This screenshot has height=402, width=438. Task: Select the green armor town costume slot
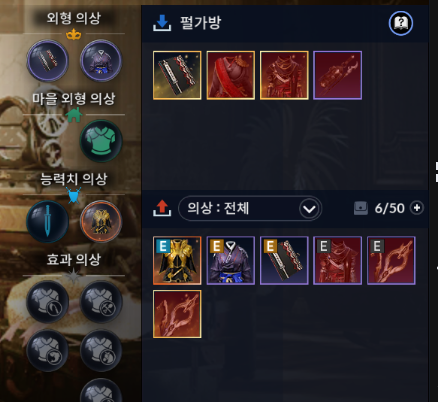(101, 141)
